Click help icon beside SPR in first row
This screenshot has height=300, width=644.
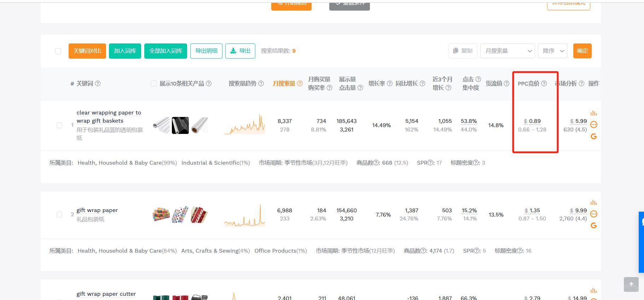431,163
